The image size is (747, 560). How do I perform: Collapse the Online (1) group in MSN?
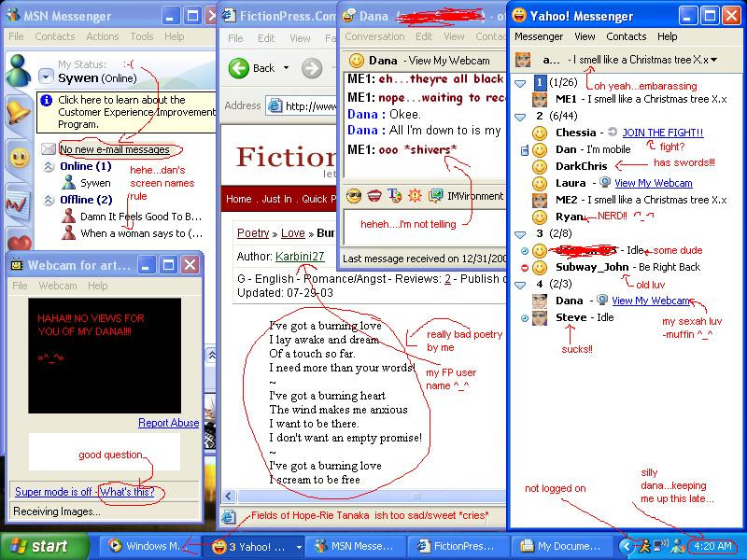tap(49, 166)
